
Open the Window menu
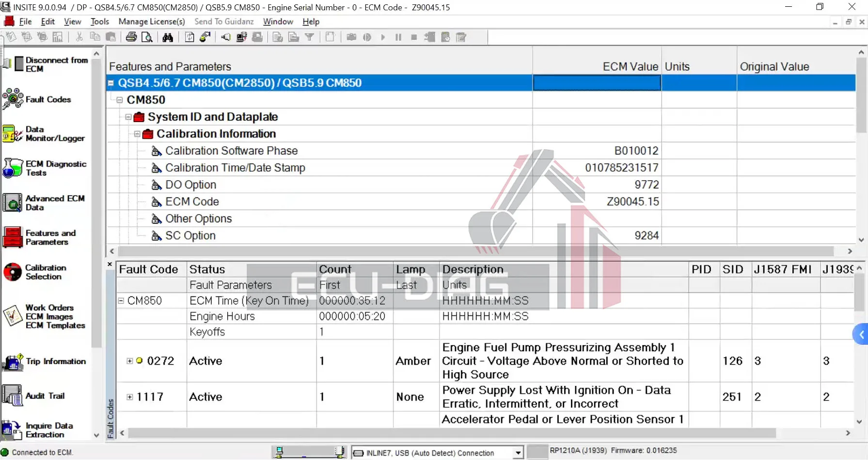click(x=278, y=22)
